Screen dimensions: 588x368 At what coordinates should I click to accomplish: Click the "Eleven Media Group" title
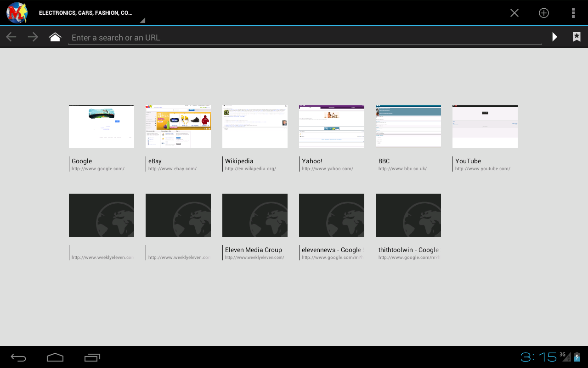click(254, 250)
